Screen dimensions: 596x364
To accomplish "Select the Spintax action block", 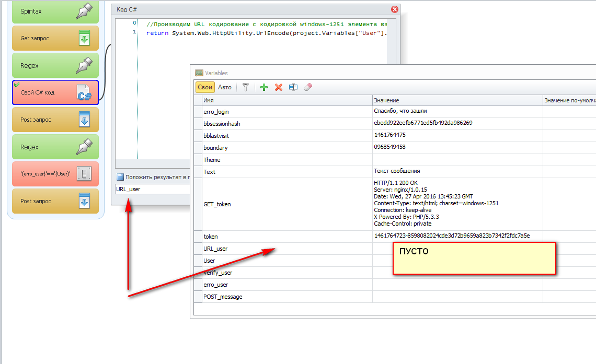I will tap(55, 11).
